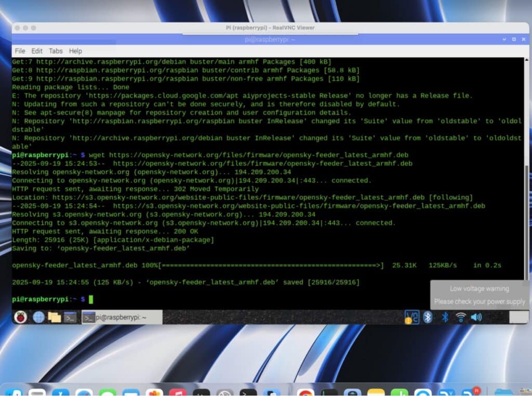The image size is (532, 396).
Task: Open the Raspberry Pi applications menu
Action: (20, 317)
